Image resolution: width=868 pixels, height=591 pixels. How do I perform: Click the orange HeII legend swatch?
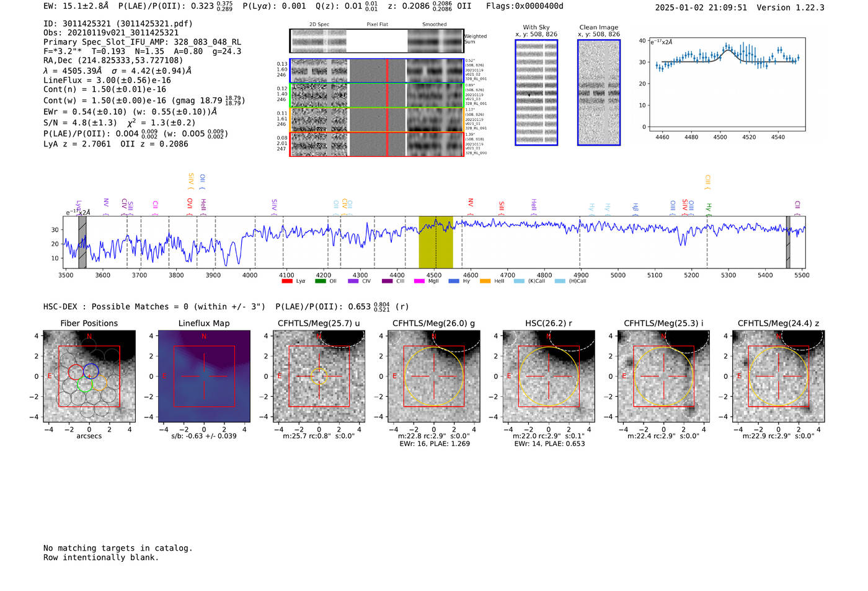(485, 281)
